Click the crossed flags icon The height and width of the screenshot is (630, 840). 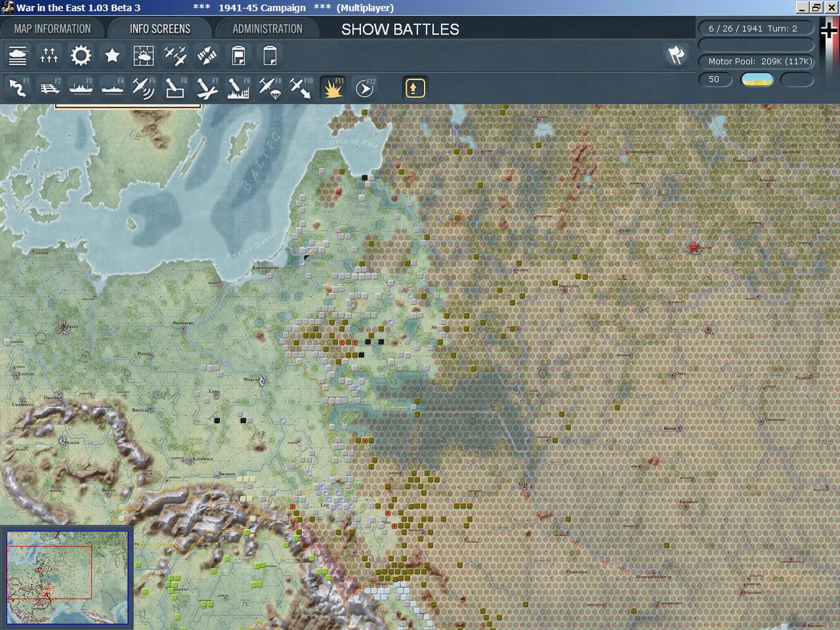tap(676, 55)
